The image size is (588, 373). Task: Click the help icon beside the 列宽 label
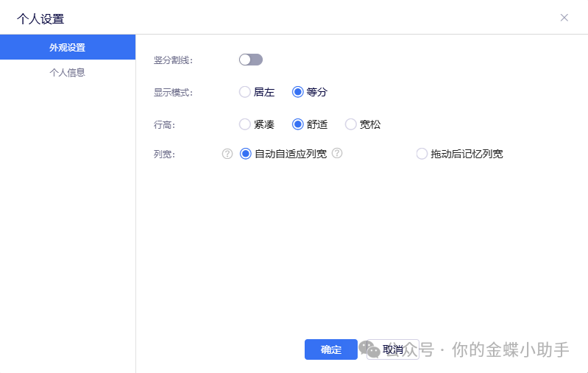tap(227, 154)
